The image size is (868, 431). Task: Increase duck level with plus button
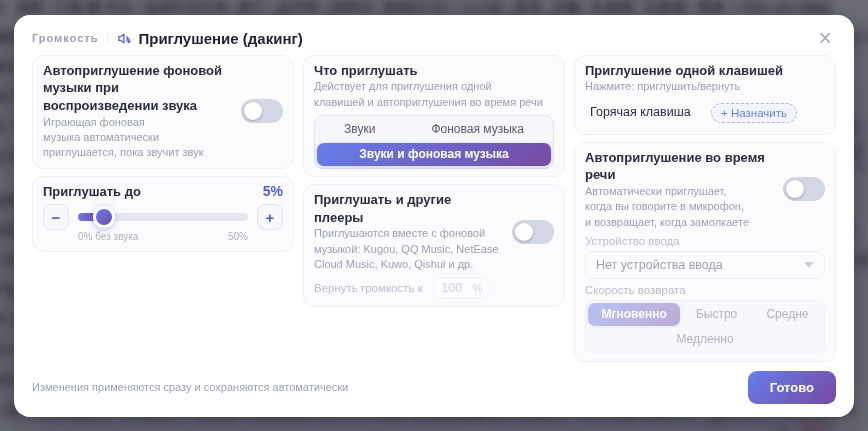point(270,217)
